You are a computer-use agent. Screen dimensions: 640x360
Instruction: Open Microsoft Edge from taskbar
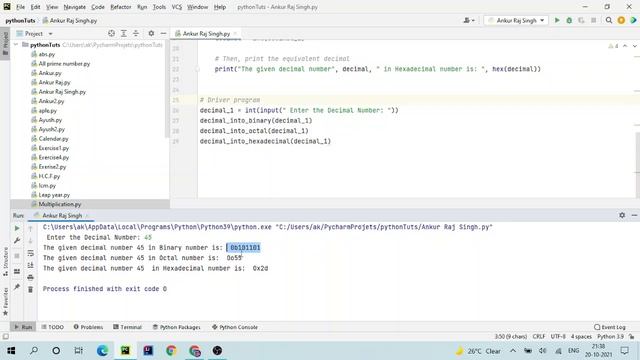(102, 351)
